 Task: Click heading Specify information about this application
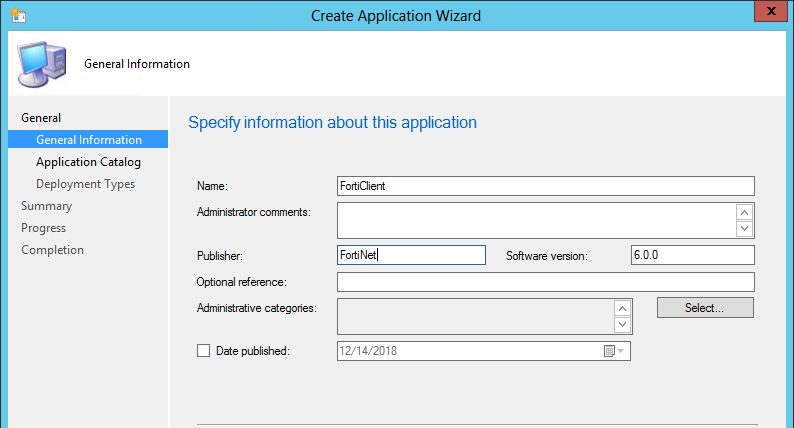coord(332,123)
